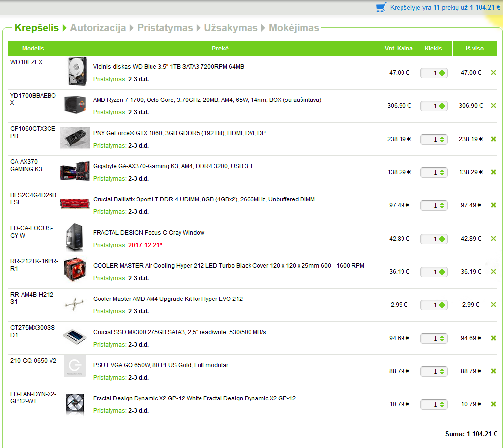Open WD Blue hard drive thumbnail
The height and width of the screenshot is (448, 503).
tap(77, 71)
